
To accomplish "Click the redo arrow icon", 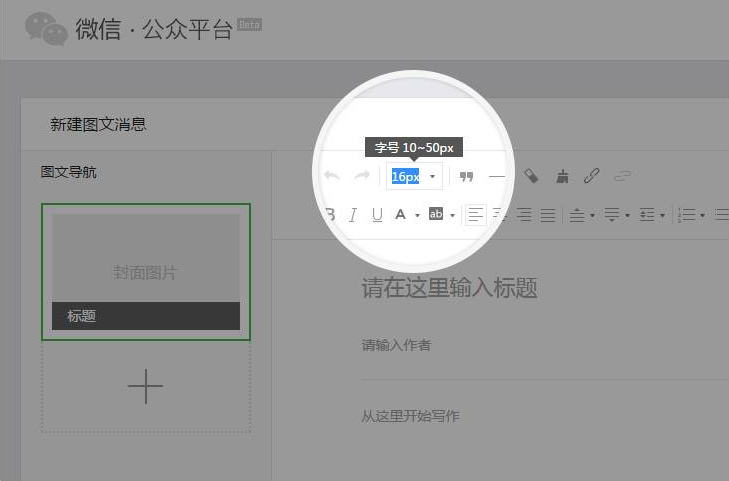I will pos(362,176).
